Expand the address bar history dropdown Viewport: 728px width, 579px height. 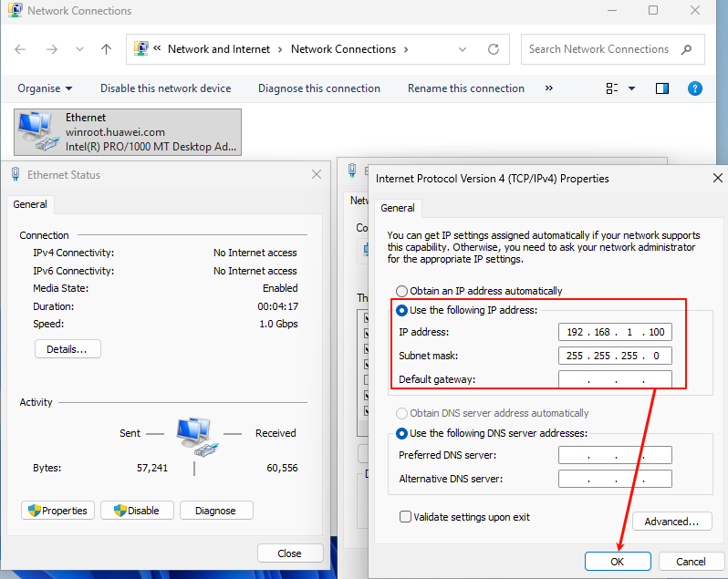(462, 49)
